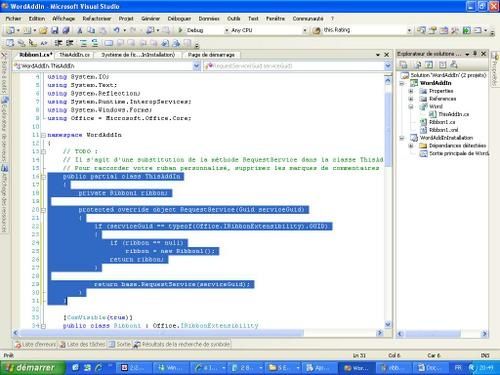Select Ribbon1.xml in Solution Explorer
This screenshot has height=375, width=500.
coord(443,130)
